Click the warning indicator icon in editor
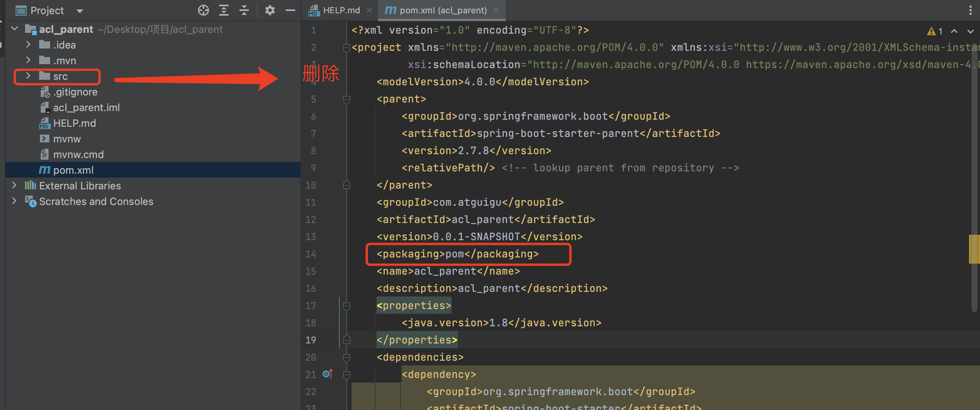980x410 pixels. click(x=931, y=31)
